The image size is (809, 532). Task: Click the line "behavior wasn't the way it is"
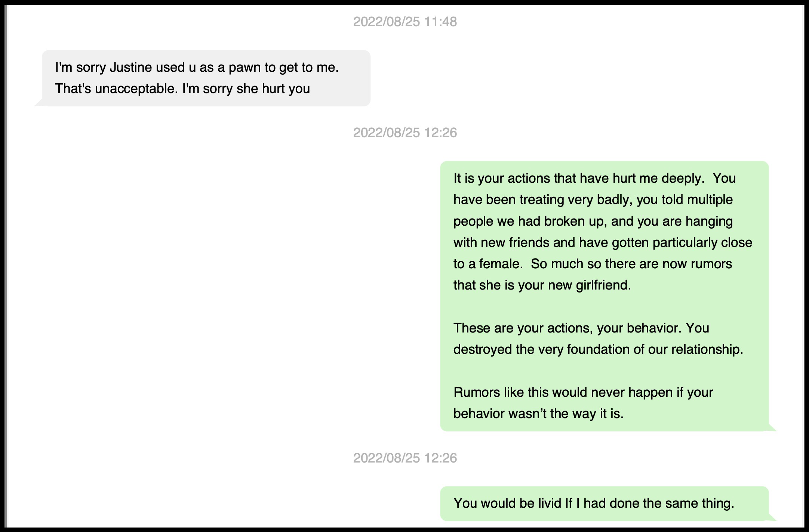(538, 414)
